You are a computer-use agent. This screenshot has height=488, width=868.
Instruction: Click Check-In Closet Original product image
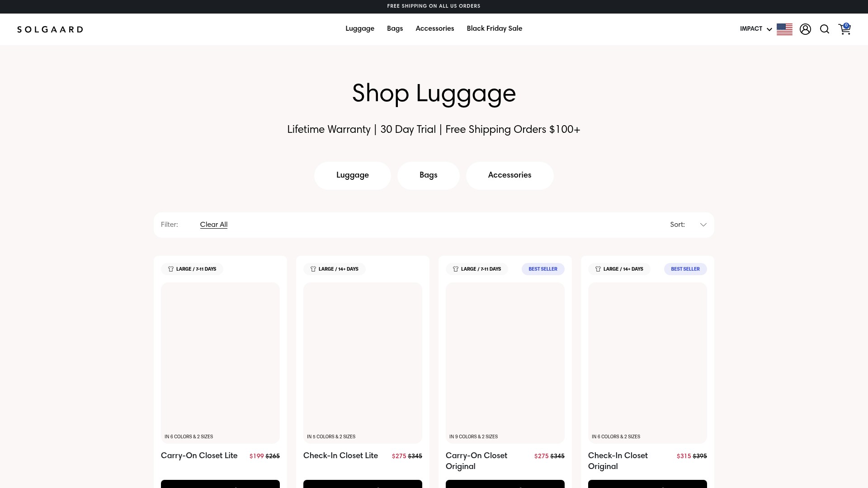coord(647,363)
